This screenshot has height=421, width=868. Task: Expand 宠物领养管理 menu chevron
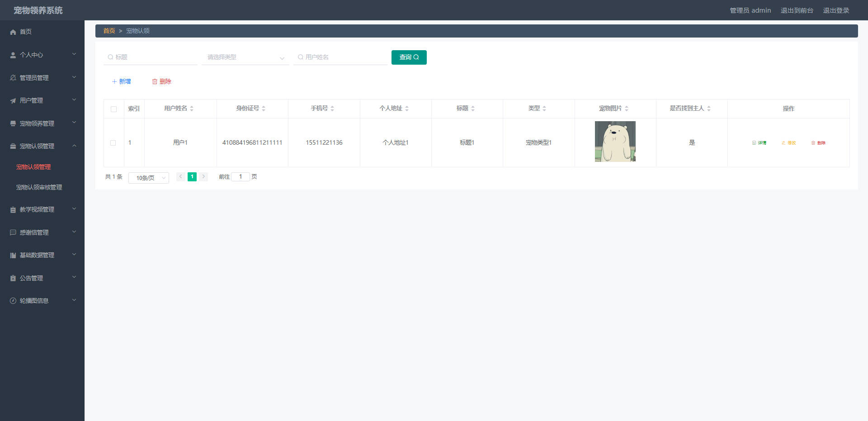click(x=74, y=123)
